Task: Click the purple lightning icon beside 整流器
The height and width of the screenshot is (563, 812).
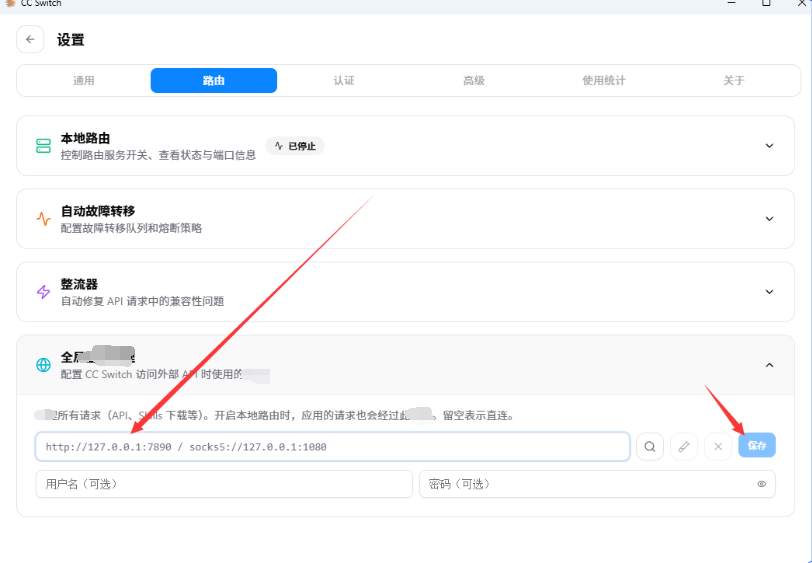Action: point(44,292)
